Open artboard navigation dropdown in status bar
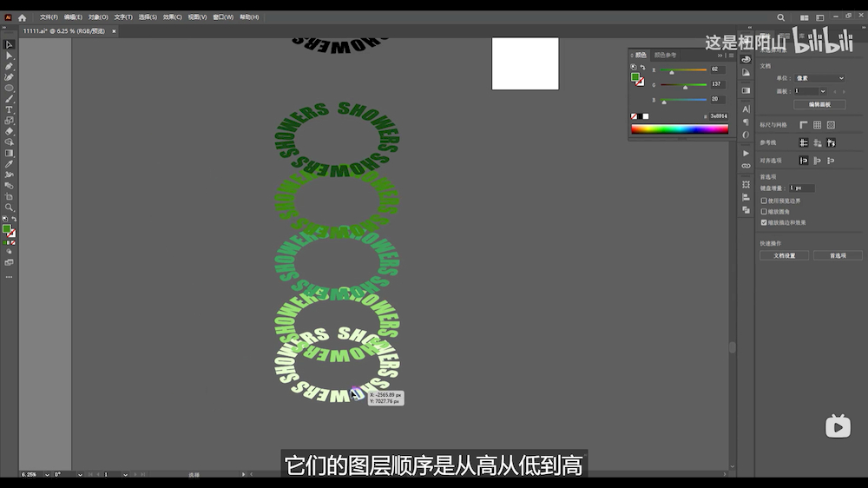The width and height of the screenshot is (868, 488). pyautogui.click(x=125, y=475)
